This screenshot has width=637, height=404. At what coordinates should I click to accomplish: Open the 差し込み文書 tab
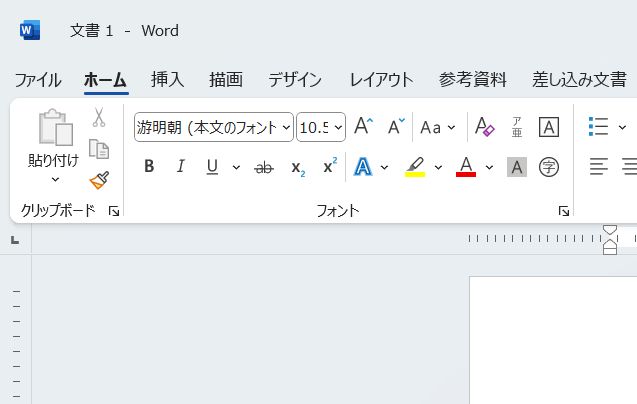coord(579,80)
